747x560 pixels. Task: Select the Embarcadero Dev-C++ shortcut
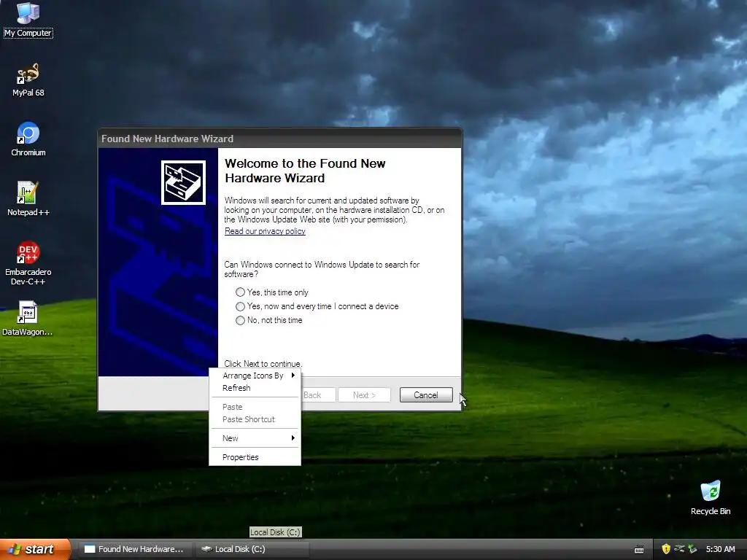pyautogui.click(x=28, y=264)
